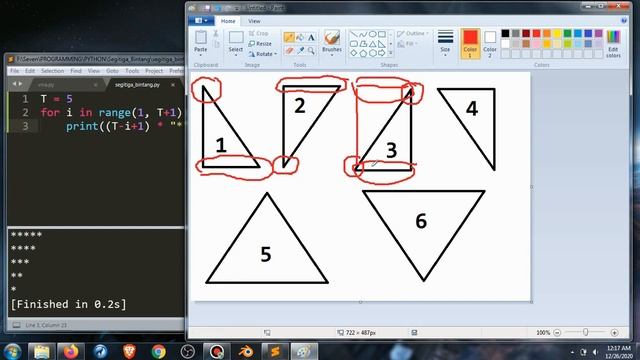Open the Select dropdown arrow
Viewport: 640px width, 360px height.
click(x=236, y=55)
